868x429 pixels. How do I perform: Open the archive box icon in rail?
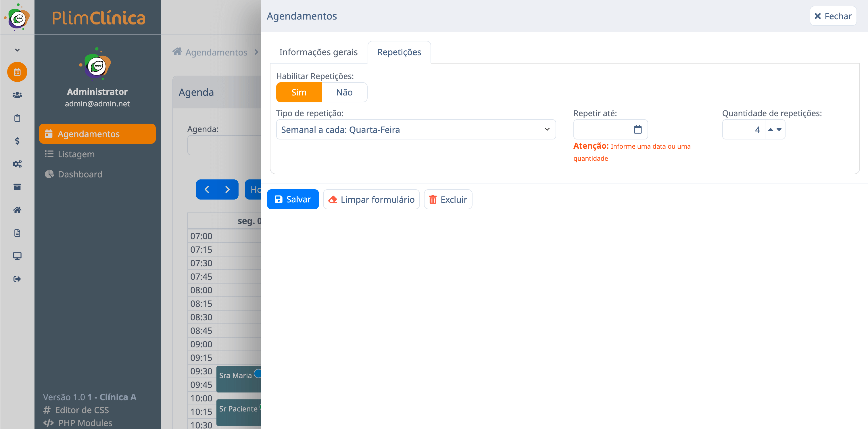pyautogui.click(x=17, y=187)
